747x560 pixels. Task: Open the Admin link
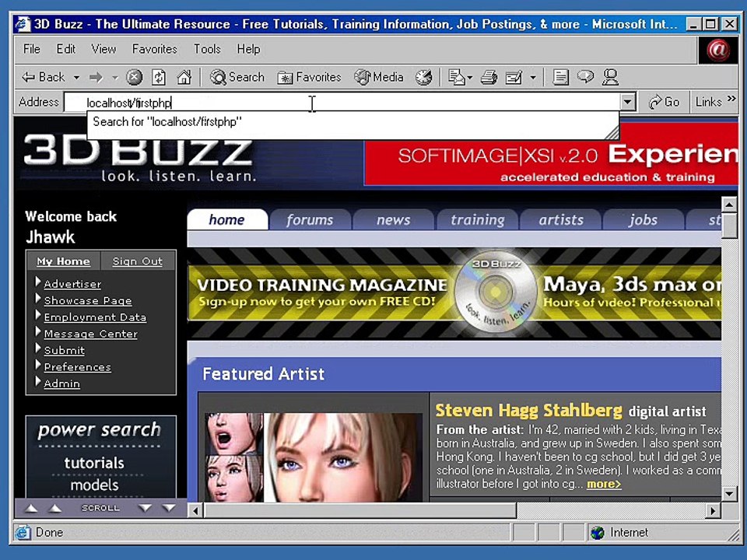pos(62,383)
